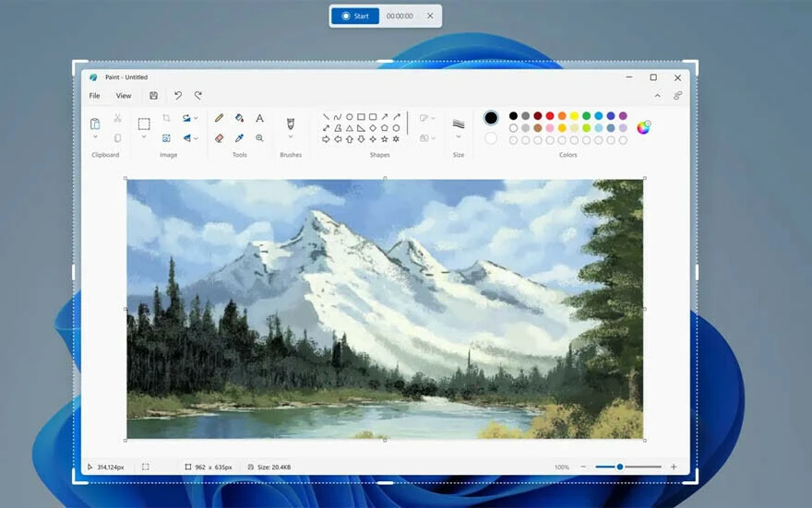
Task: Choose the purple palette color
Action: point(623,116)
